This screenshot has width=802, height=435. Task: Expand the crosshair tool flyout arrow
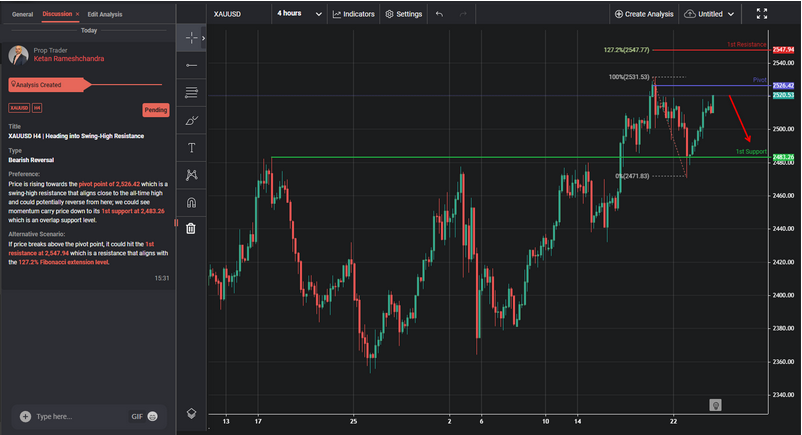[203, 38]
